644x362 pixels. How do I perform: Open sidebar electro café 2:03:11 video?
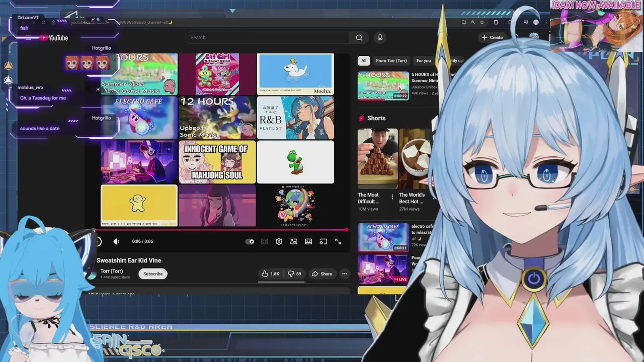tap(383, 237)
